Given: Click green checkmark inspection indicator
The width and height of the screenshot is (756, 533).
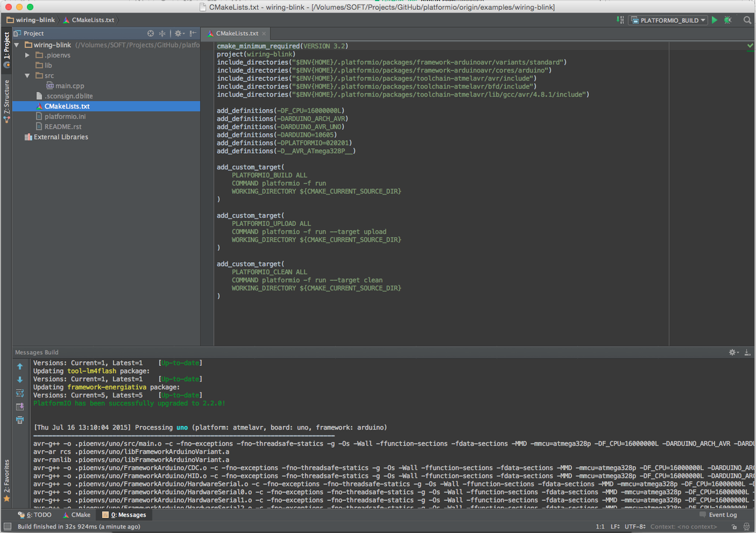Looking at the screenshot, I should click(x=750, y=46).
